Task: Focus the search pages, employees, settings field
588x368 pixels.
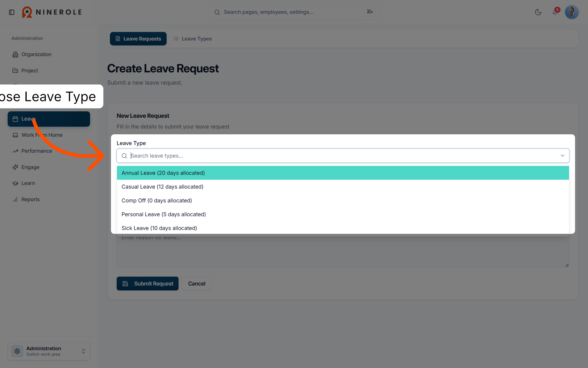Action: (x=294, y=12)
